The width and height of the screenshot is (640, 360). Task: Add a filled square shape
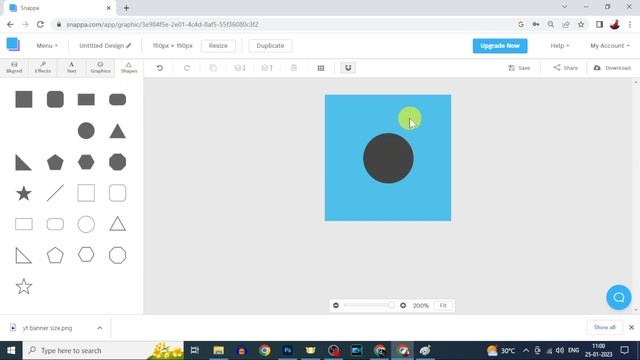pos(24,100)
